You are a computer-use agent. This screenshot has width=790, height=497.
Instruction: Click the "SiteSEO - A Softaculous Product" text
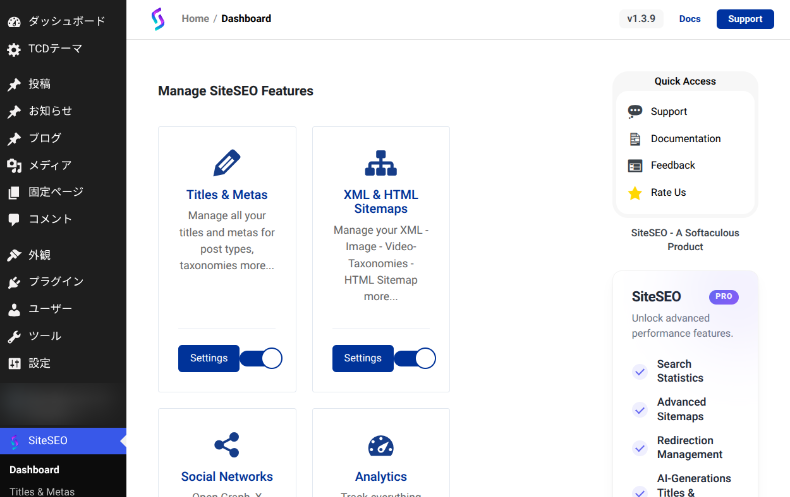[x=685, y=240]
